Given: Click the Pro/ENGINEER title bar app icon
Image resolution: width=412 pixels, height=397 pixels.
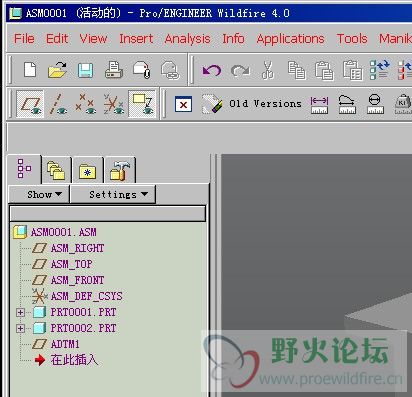Looking at the screenshot, I should tap(15, 13).
